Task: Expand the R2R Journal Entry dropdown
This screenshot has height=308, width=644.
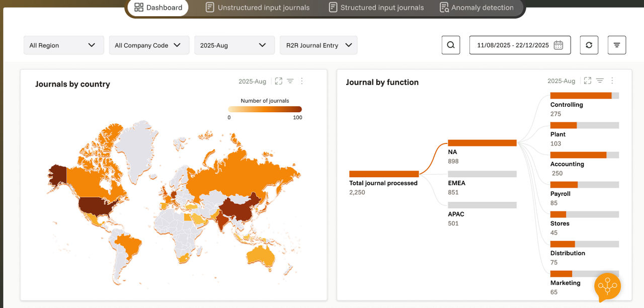Action: pyautogui.click(x=318, y=45)
